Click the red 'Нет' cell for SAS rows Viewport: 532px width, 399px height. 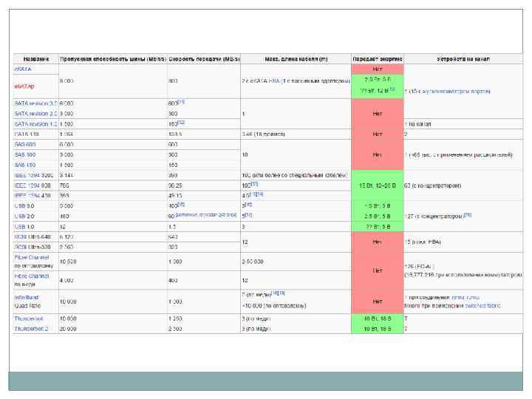378,154
